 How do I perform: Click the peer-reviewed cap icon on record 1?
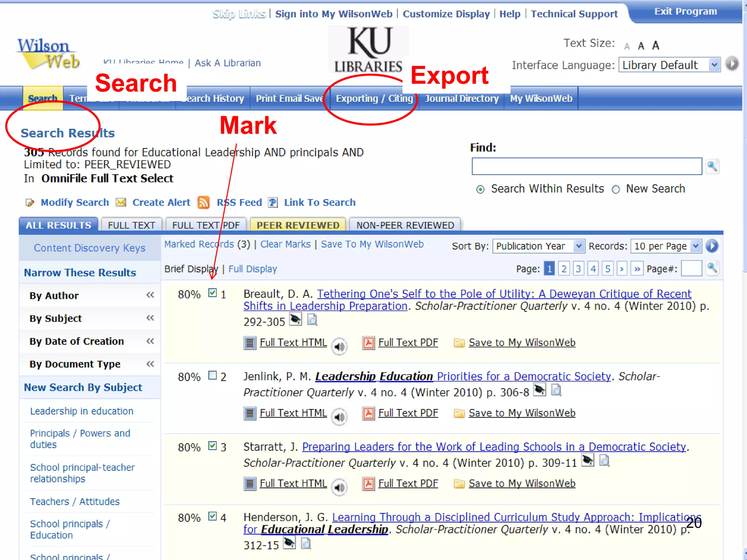(x=295, y=319)
